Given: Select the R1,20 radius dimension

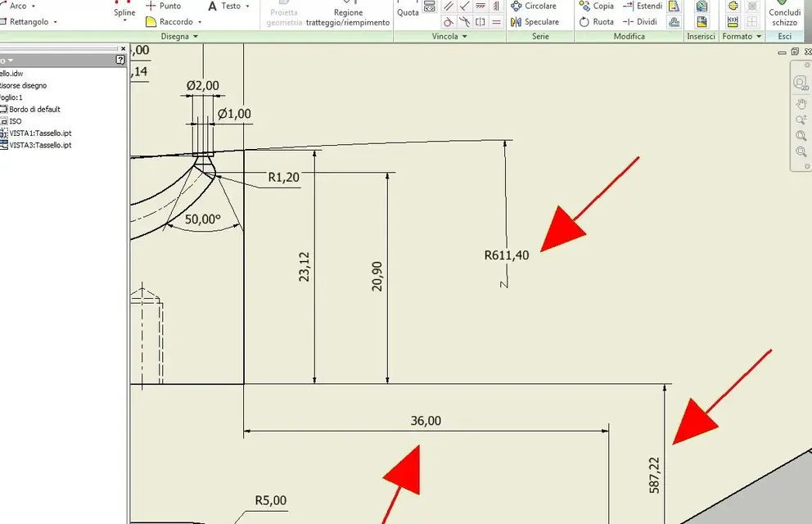Looking at the screenshot, I should 283,178.
